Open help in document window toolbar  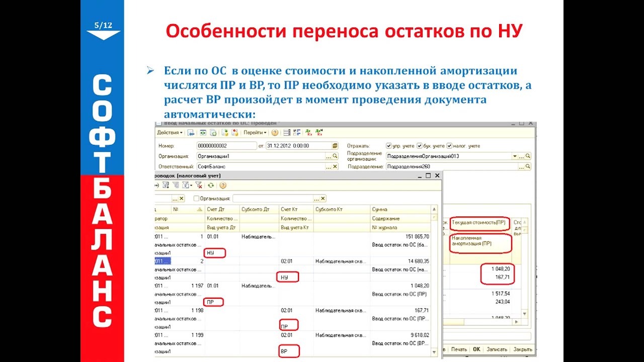tap(275, 133)
